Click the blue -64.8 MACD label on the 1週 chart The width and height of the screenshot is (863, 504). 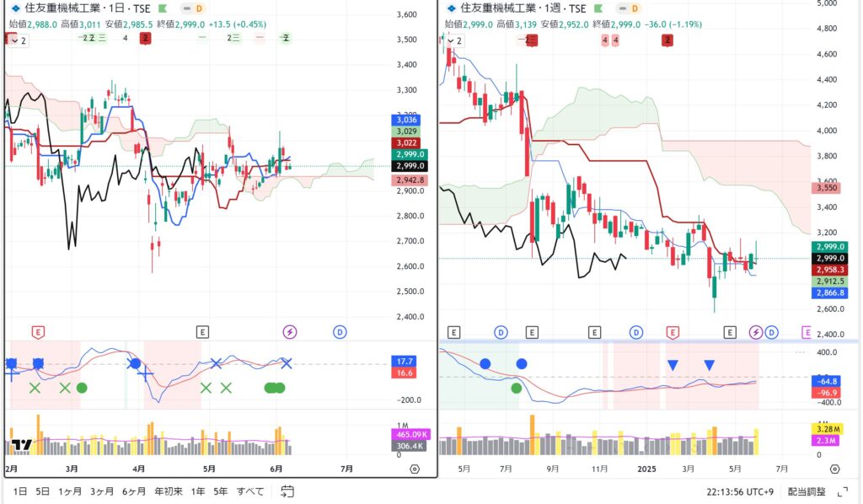[827, 381]
